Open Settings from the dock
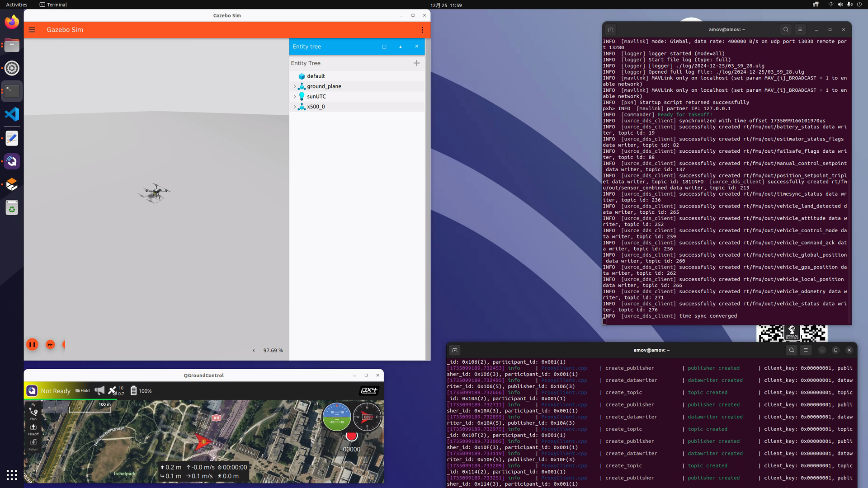Viewport: 868px width, 488px height. (12, 68)
